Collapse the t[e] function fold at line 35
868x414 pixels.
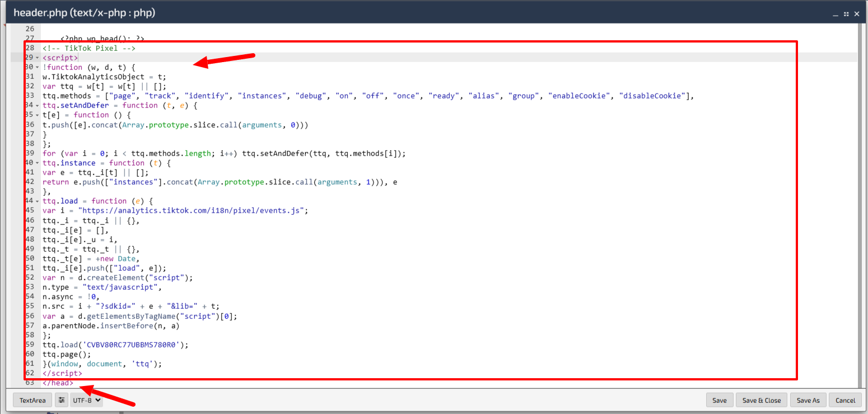click(x=37, y=115)
